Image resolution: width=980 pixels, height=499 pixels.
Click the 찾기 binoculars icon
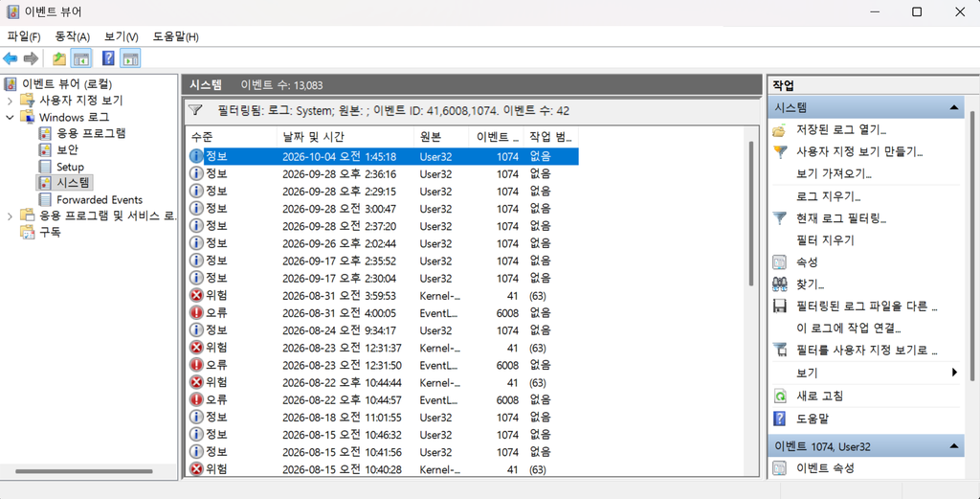779,284
